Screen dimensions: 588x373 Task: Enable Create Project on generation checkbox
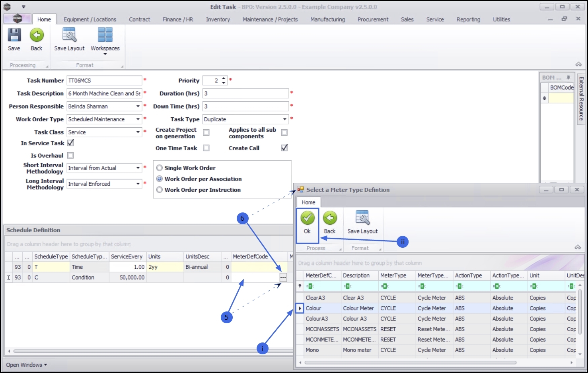click(x=206, y=132)
